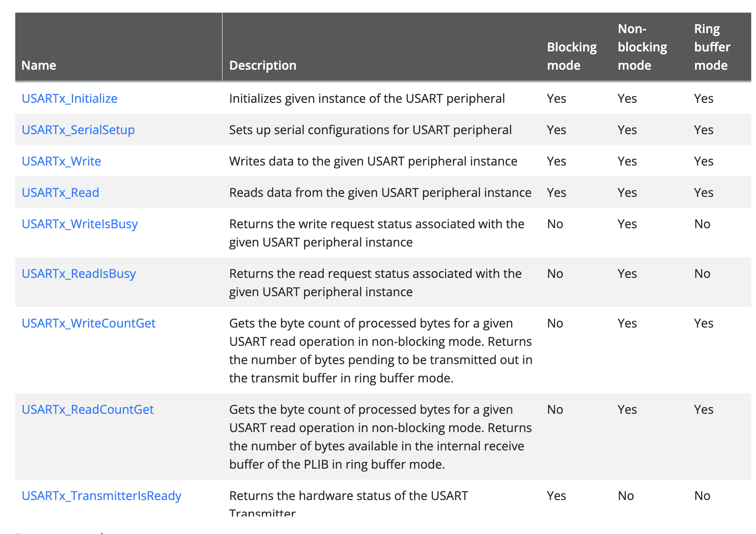Click the Description column header
Viewport: 756px width, 534px height.
[263, 65]
